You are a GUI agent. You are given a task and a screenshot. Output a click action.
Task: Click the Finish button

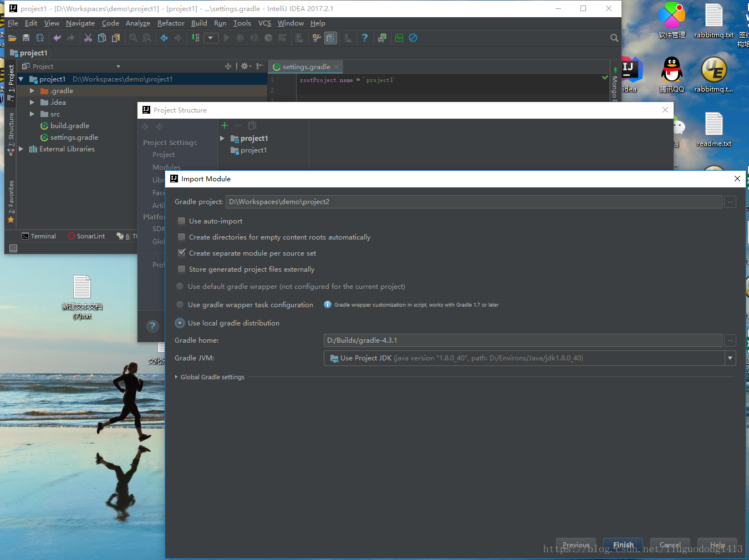[x=623, y=545]
